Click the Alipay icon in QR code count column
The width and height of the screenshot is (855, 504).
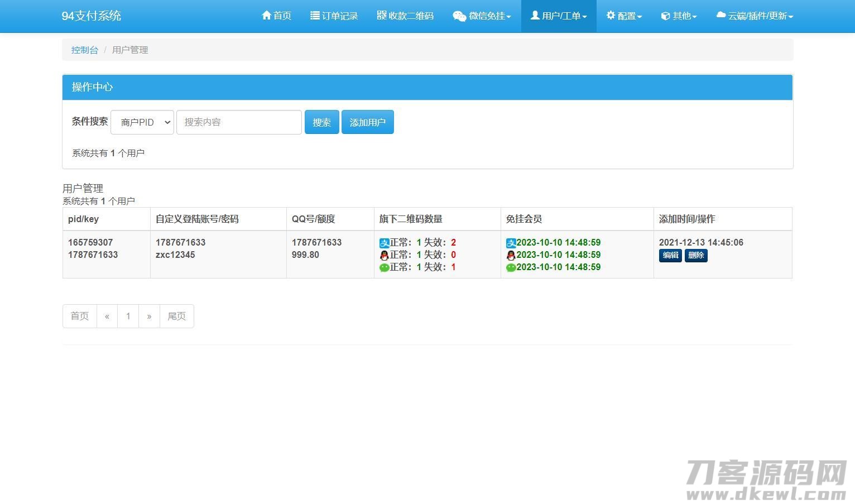(384, 243)
